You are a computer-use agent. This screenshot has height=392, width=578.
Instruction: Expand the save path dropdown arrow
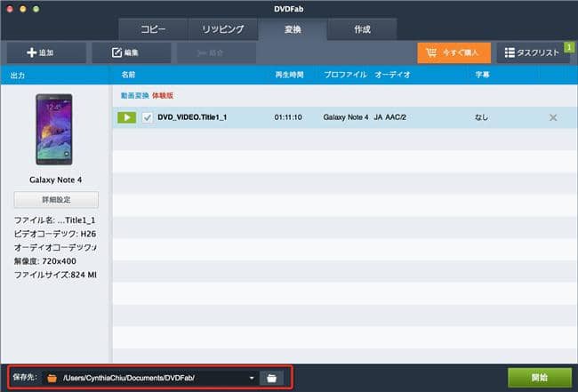(252, 378)
